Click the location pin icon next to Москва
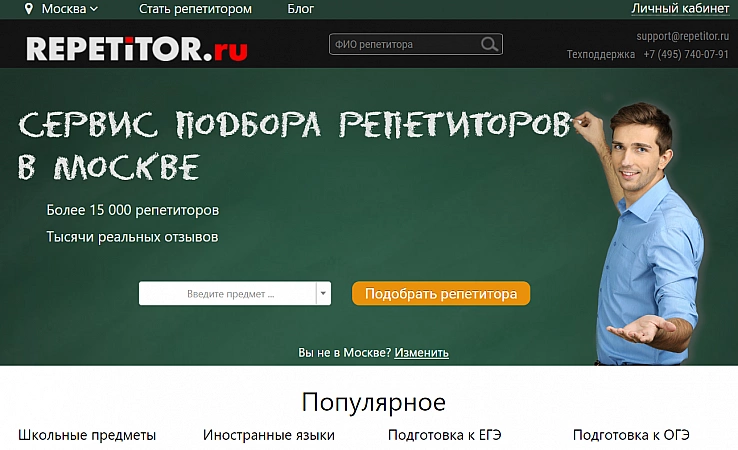Screen dimensions: 738x450 (29, 9)
